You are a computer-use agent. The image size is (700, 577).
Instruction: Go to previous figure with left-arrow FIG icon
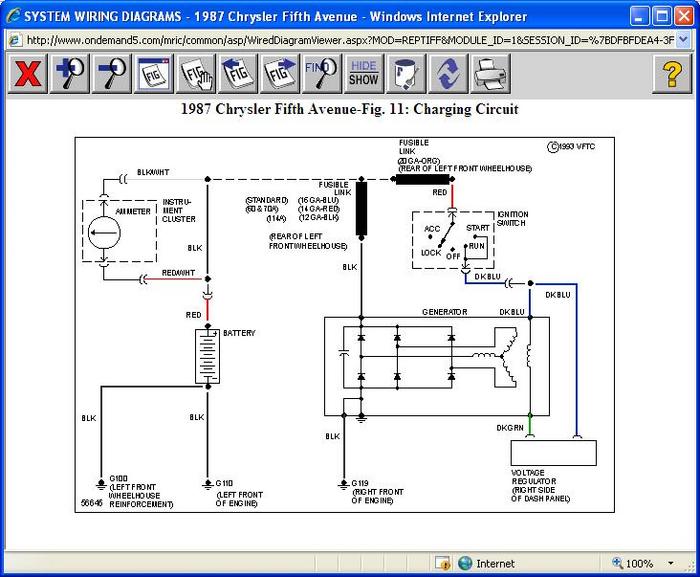point(238,74)
